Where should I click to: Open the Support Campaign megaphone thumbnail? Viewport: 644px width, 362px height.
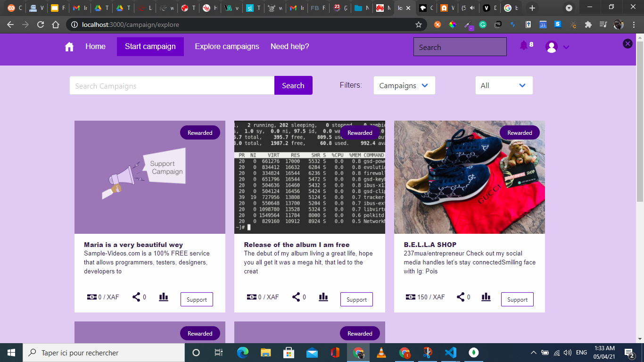click(150, 177)
